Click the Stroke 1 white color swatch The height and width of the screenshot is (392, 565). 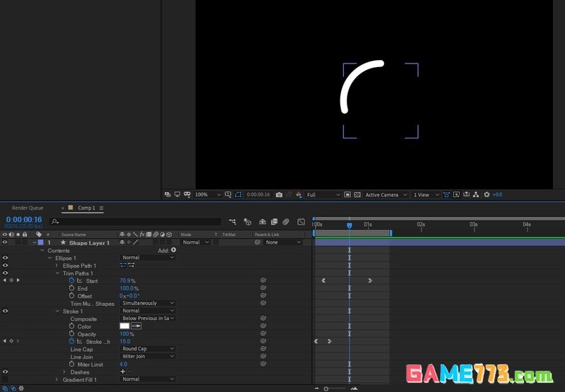point(124,326)
